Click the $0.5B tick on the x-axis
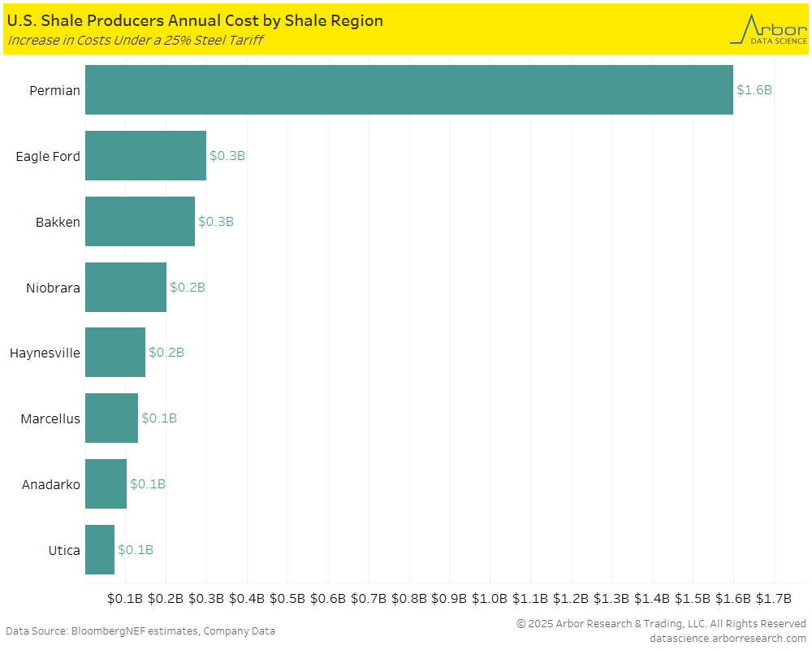Screen dimensions: 812x650 [x=287, y=599]
